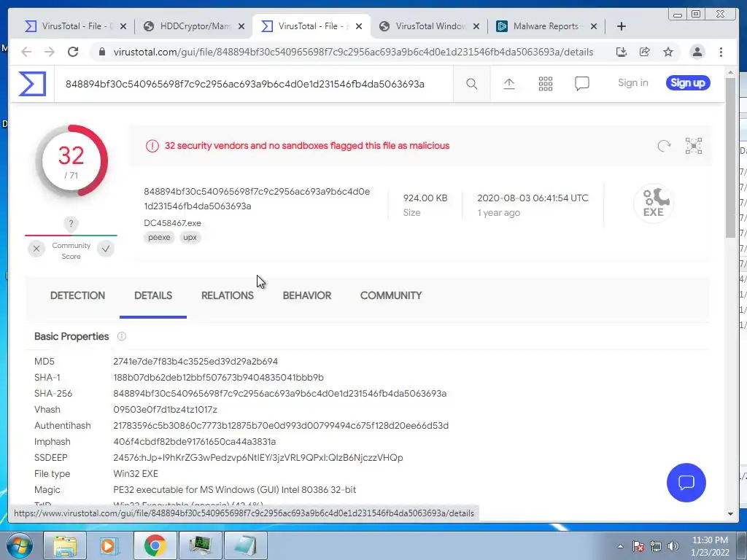747x560 pixels.
Task: Click the Basic Properties info icon
Action: pyautogui.click(x=122, y=336)
